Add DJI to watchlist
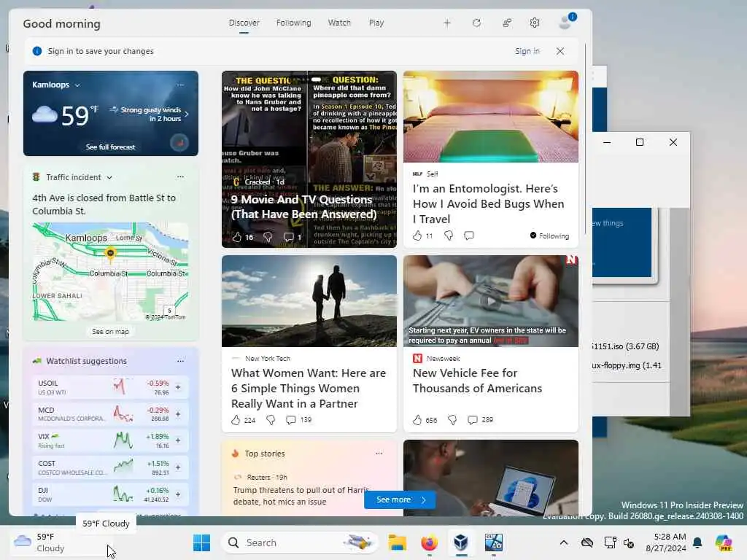 tap(178, 494)
